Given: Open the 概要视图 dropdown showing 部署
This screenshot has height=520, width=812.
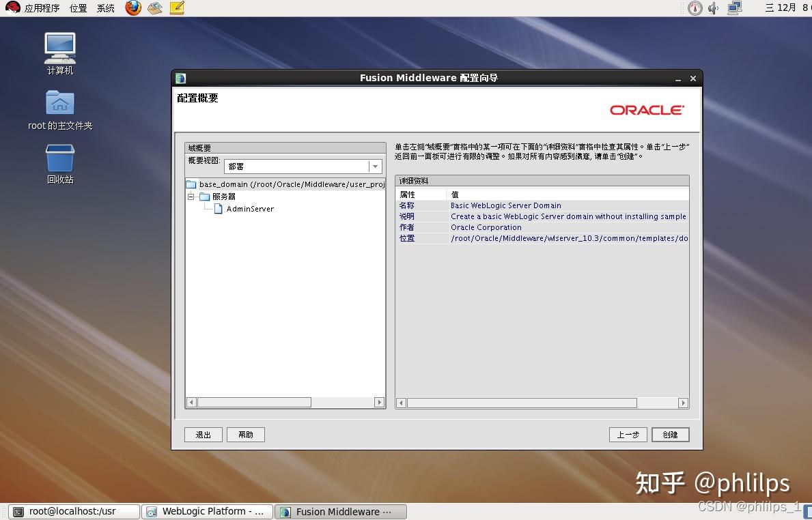Looking at the screenshot, I should 374,166.
